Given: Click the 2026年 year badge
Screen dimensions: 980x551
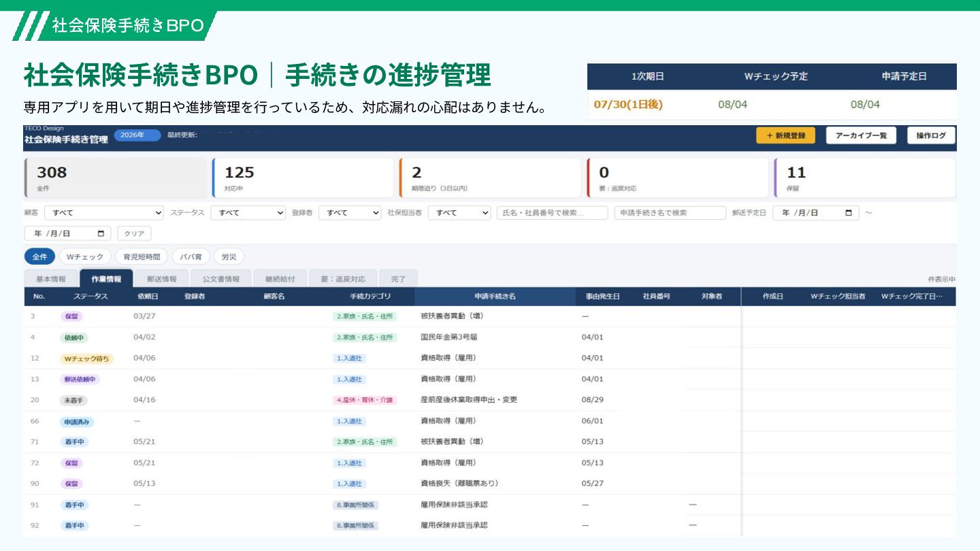Looking at the screenshot, I should [x=137, y=135].
